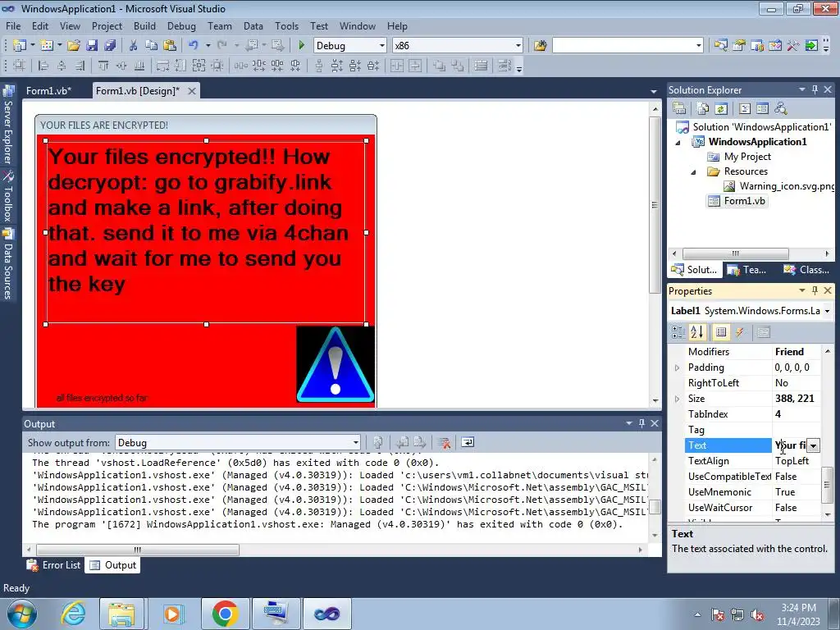Open the Data Sources side tab
This screenshot has width=840, height=630.
pos(8,264)
